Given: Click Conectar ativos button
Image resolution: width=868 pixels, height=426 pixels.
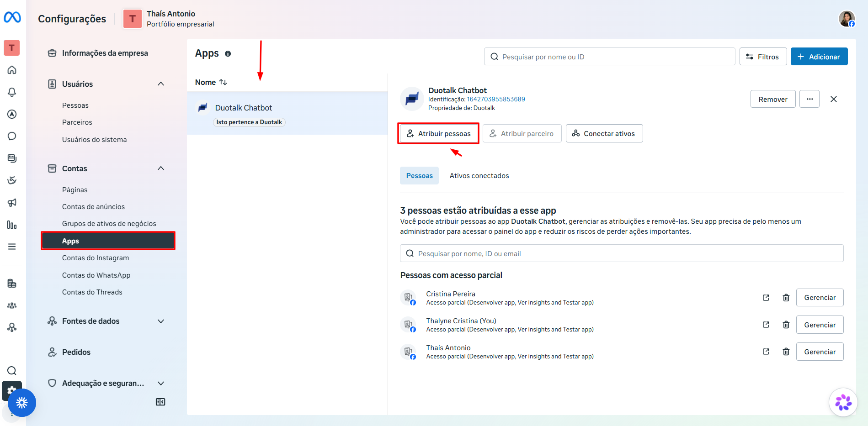Looking at the screenshot, I should pos(604,133).
